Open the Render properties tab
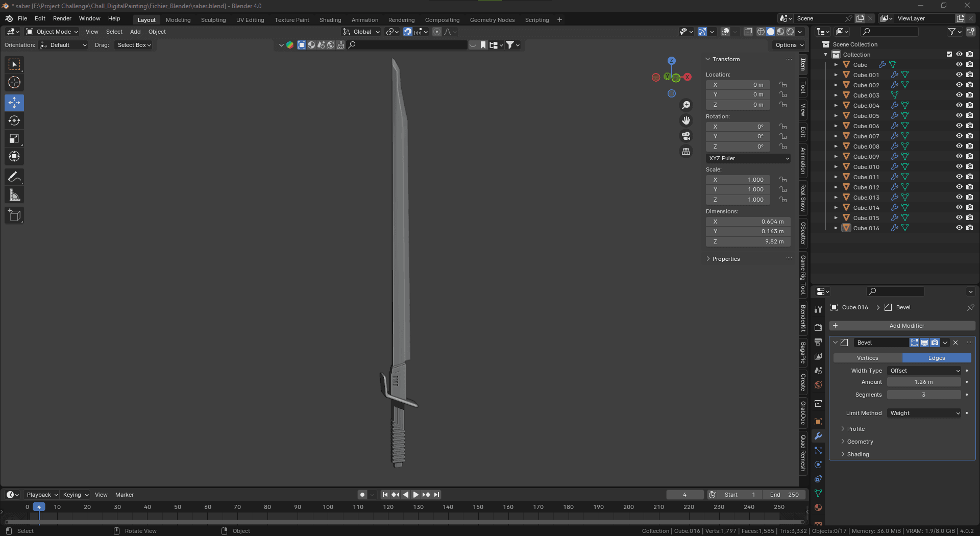 [x=818, y=327]
